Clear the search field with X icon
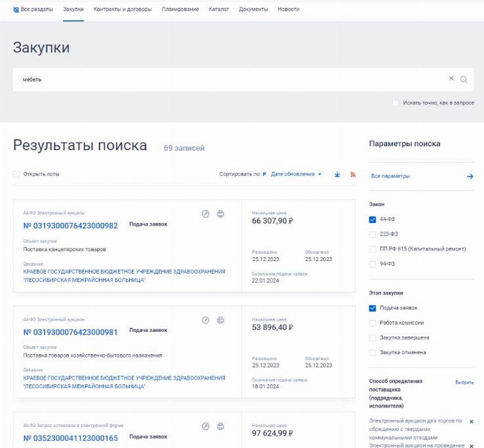484x448 pixels. [x=451, y=79]
